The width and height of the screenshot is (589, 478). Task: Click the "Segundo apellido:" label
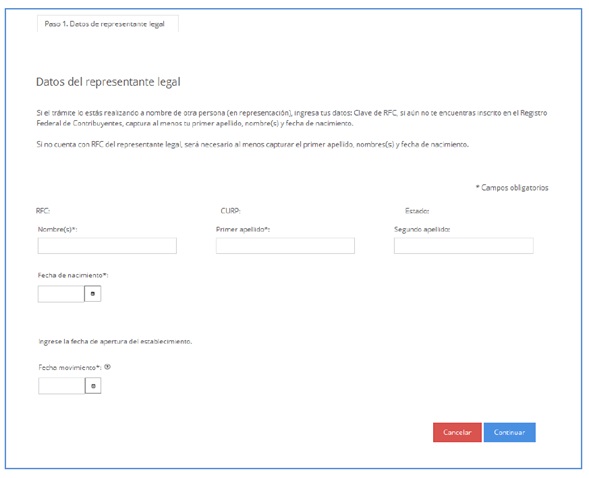coord(422,229)
